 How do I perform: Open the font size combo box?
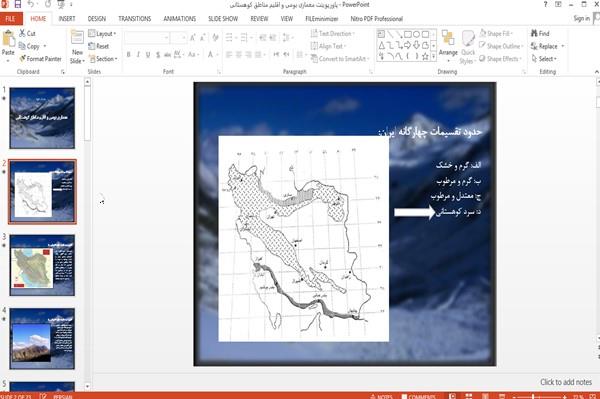tap(179, 37)
